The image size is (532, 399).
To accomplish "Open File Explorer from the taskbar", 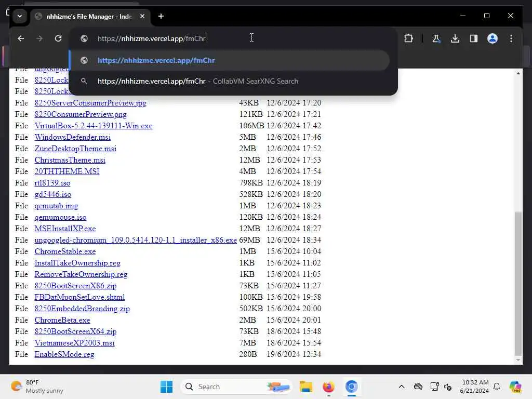I will pyautogui.click(x=305, y=387).
